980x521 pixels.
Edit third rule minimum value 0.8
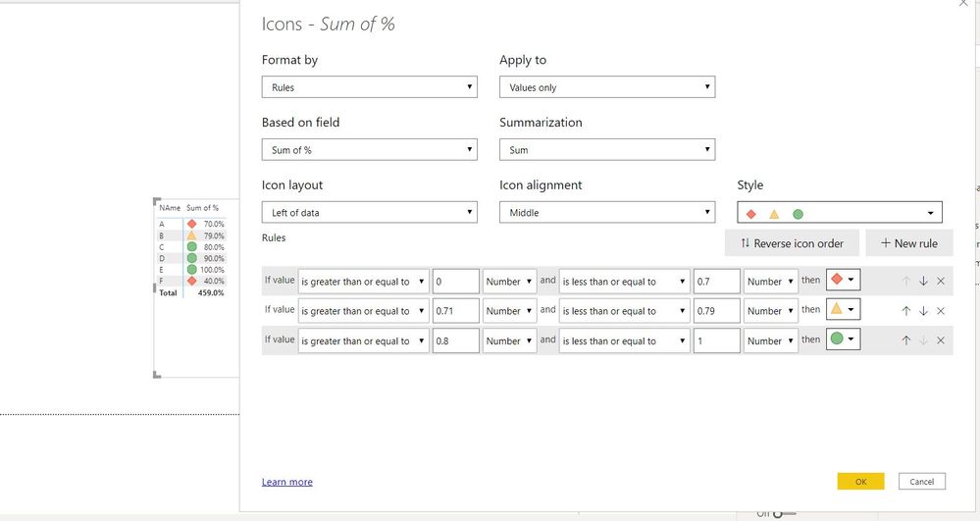click(x=455, y=340)
